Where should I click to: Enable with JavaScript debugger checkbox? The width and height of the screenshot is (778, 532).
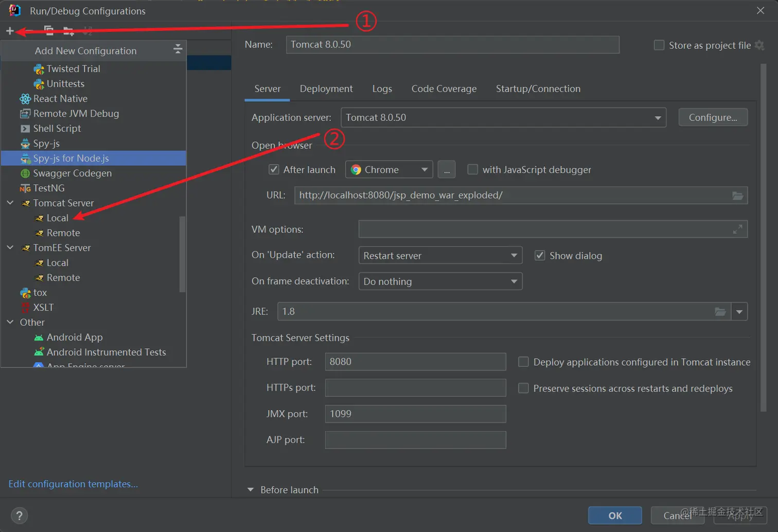(472, 169)
